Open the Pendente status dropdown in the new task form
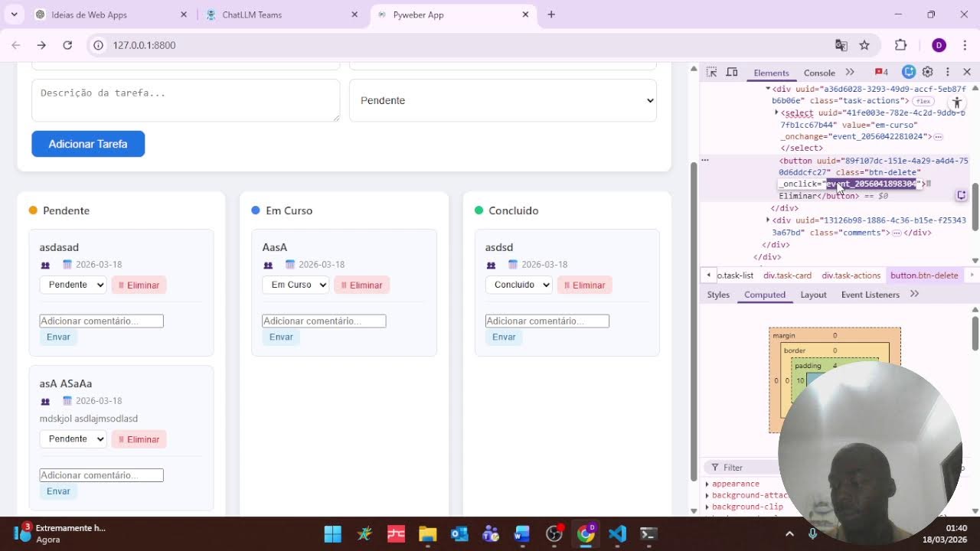Screen dimensions: 980x551 [x=503, y=100]
